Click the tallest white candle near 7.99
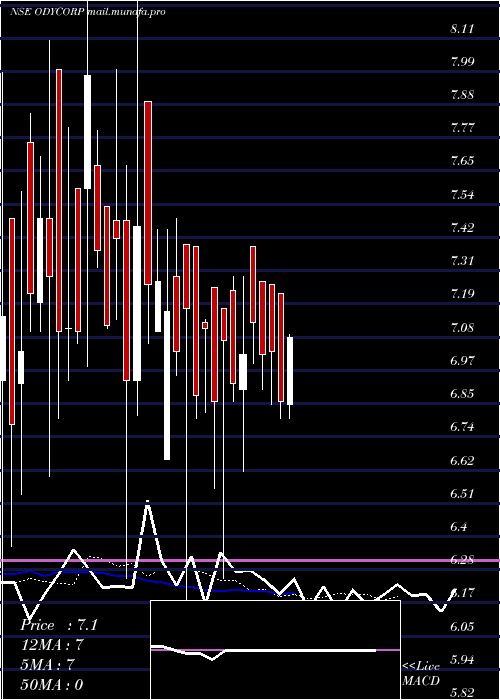The height and width of the screenshot is (700, 500). click(x=88, y=132)
